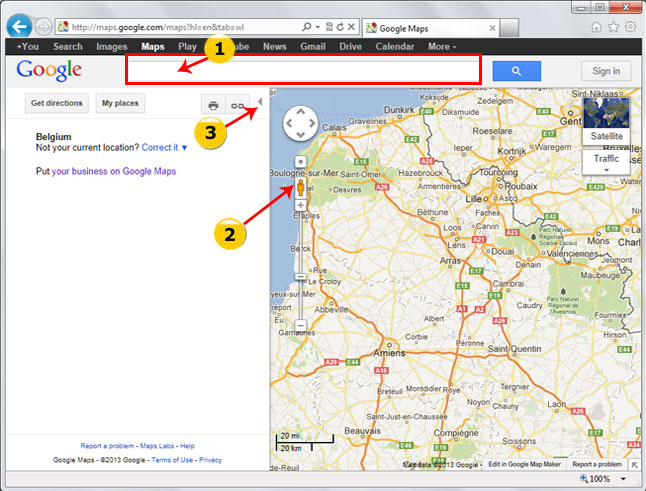Open Drive in Google bar

pyautogui.click(x=351, y=47)
